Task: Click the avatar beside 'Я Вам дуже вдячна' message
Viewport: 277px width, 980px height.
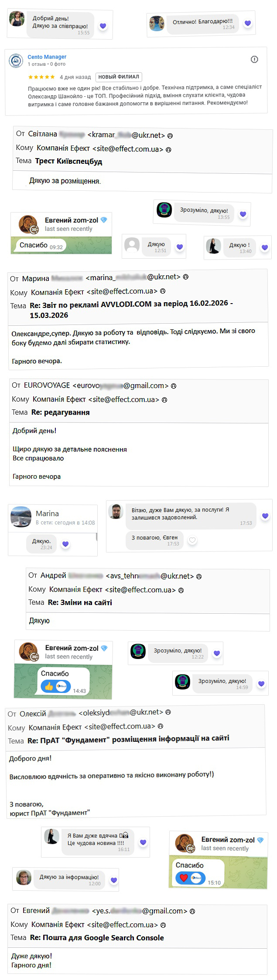Action: [51, 836]
